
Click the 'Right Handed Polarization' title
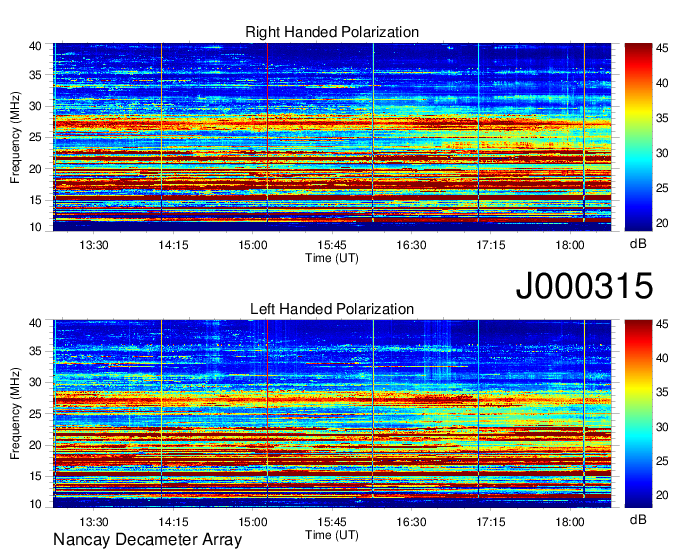tap(332, 32)
